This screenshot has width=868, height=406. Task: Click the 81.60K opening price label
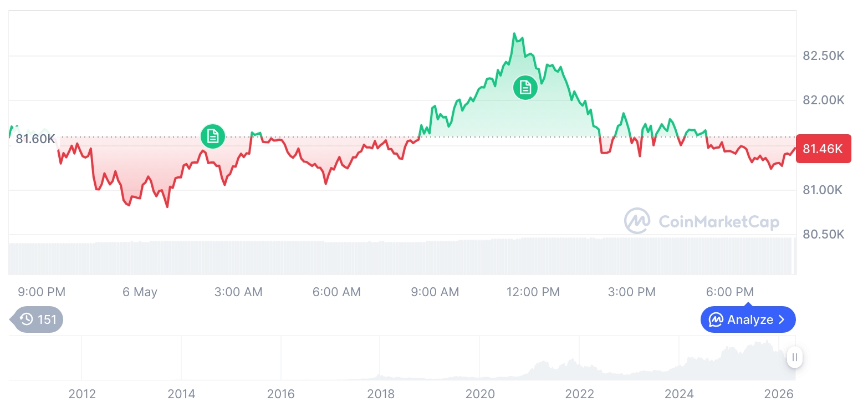(35, 139)
